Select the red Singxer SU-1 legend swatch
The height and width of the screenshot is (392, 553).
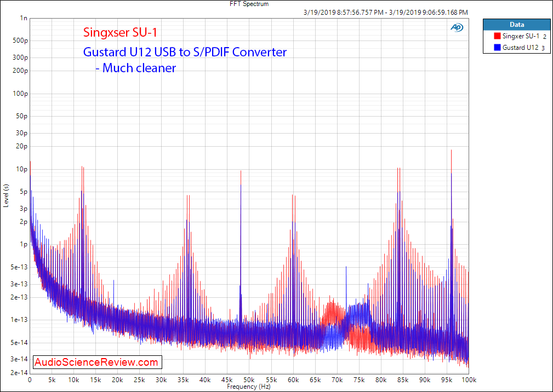click(497, 36)
